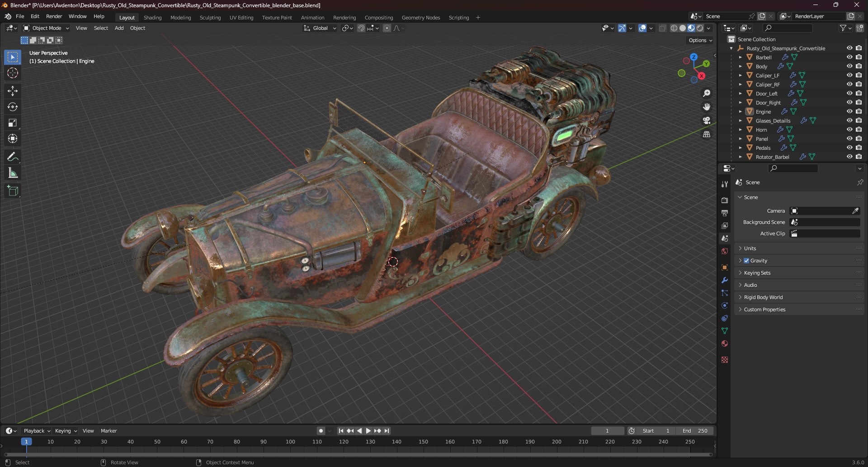Hide the Barbell object in viewport

(849, 57)
